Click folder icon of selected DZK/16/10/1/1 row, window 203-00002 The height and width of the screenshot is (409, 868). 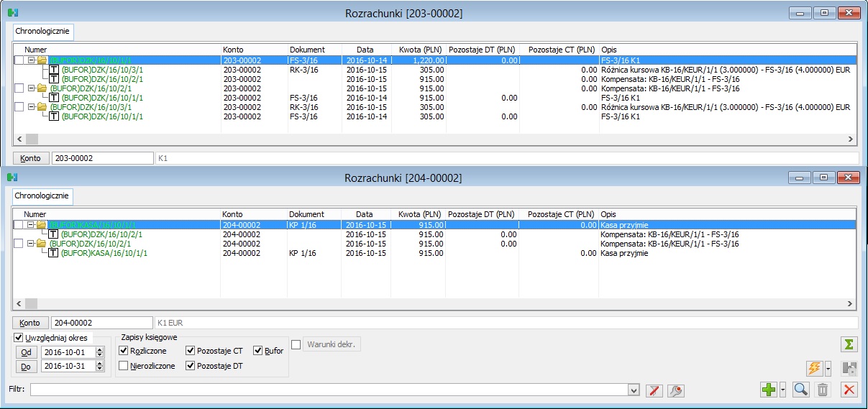coord(42,60)
